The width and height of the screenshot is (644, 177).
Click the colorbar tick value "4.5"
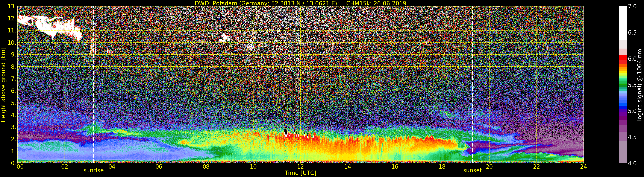click(x=632, y=137)
